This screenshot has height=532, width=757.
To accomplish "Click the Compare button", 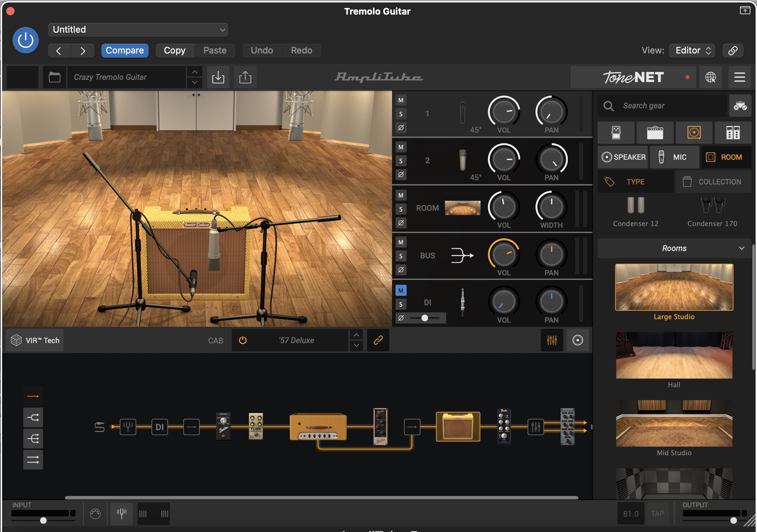I will coord(125,50).
